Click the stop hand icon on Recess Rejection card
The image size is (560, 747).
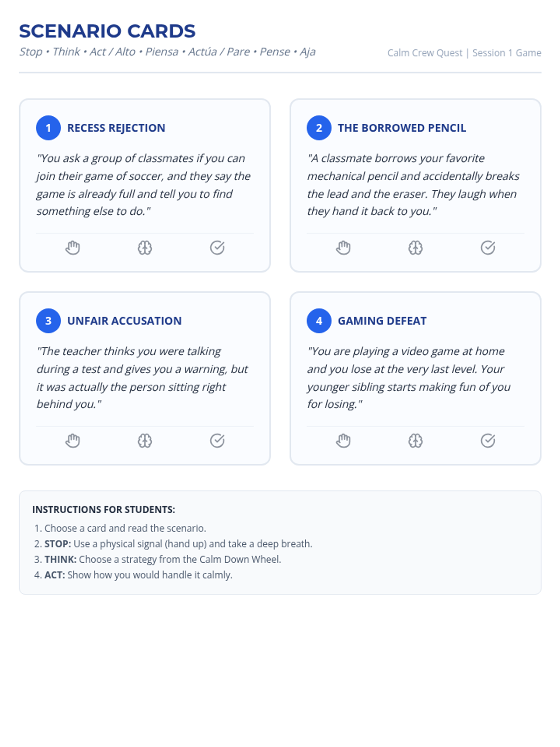click(72, 247)
